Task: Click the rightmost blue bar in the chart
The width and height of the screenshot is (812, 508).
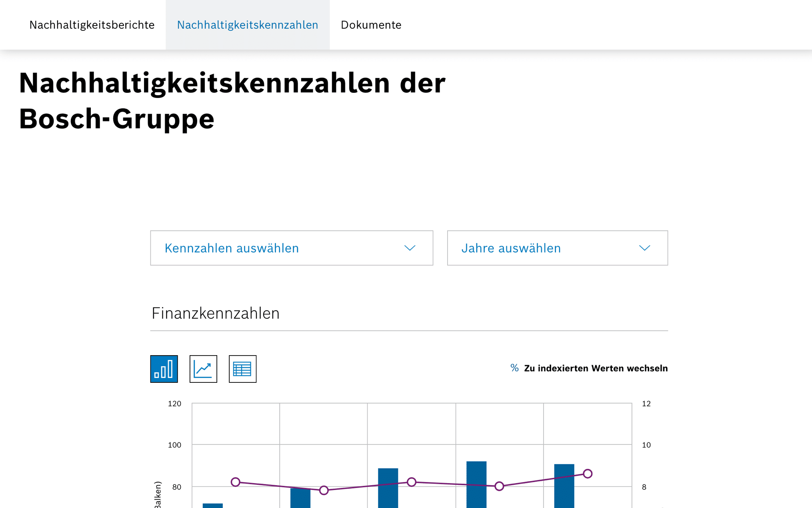Action: [564, 486]
